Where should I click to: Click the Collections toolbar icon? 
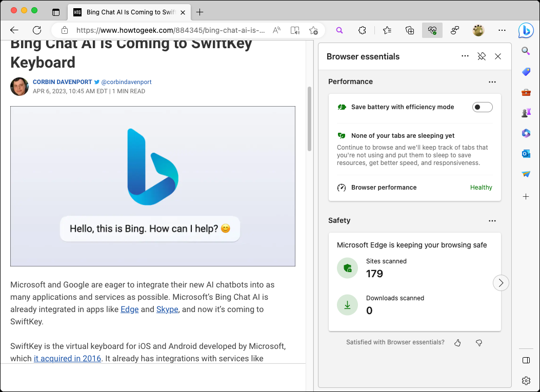tap(410, 30)
